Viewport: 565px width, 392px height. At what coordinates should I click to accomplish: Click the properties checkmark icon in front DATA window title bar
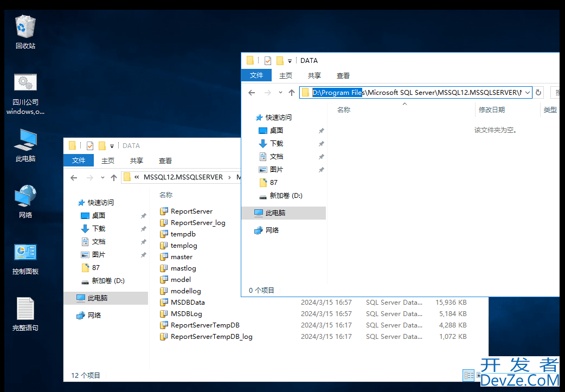point(268,61)
